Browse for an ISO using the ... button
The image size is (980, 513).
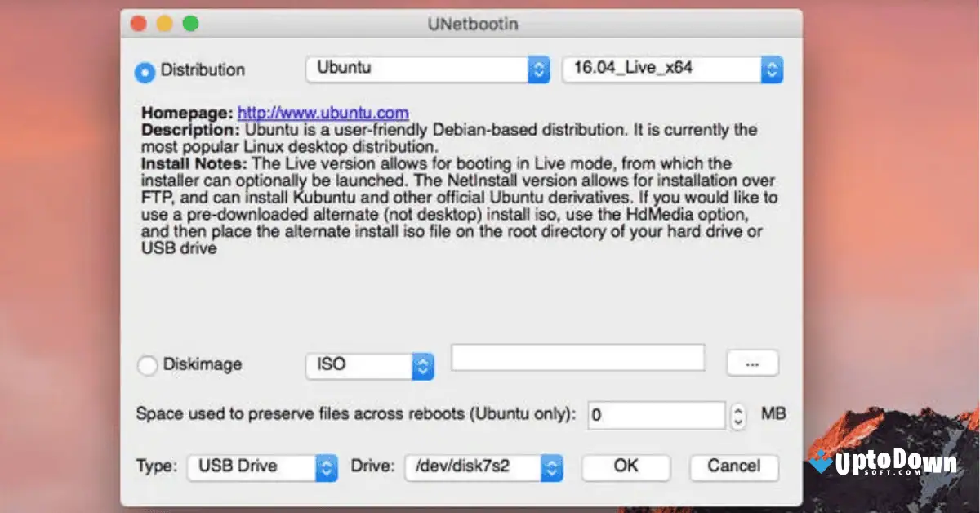[x=752, y=363]
